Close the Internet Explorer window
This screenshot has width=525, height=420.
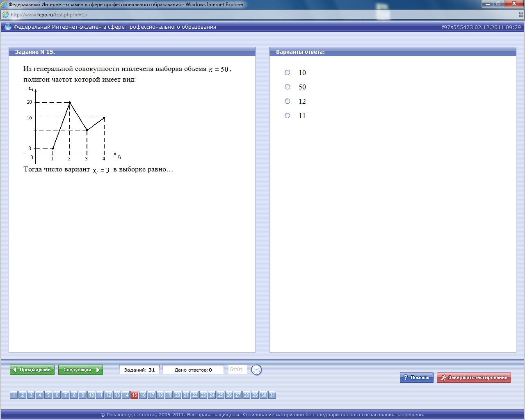(514, 4)
